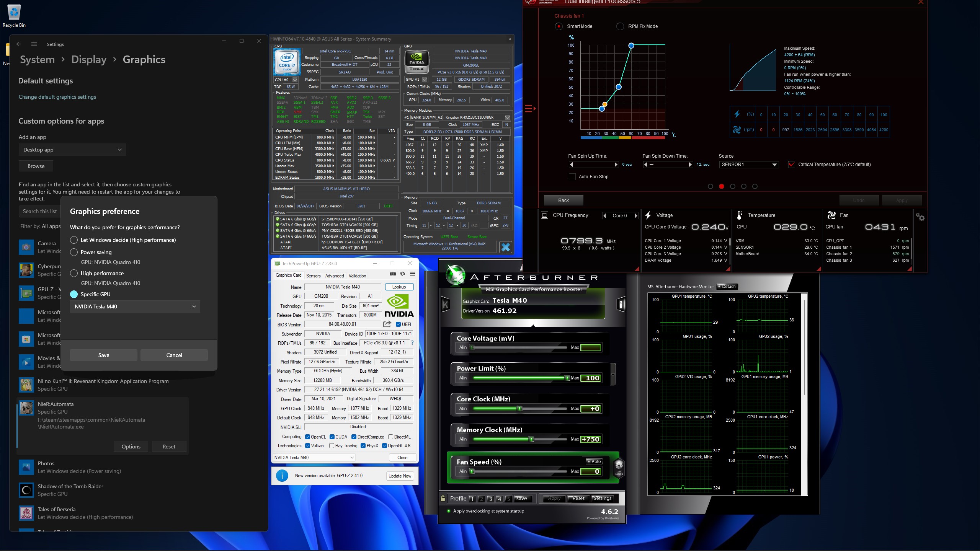
Task: Toggle Fan Speed Auto in Afterburner
Action: pos(594,461)
